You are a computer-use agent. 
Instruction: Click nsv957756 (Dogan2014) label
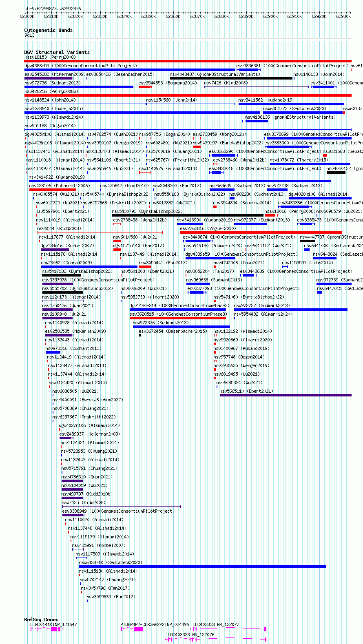coord(164,135)
